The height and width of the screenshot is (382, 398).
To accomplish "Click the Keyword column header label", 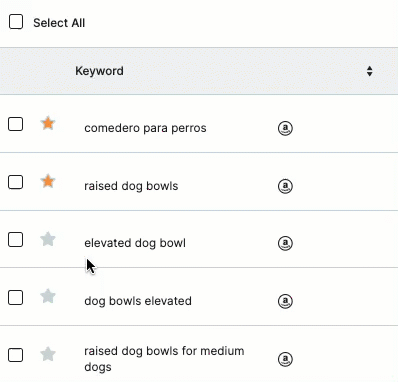I will pyautogui.click(x=99, y=71).
